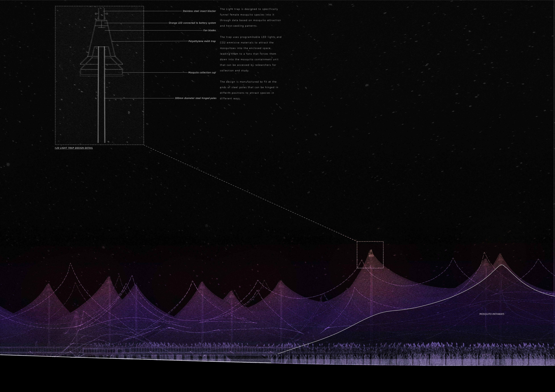Click the 'MOSQUITO PATHWAYS' label
The image size is (555, 392).
click(x=492, y=314)
